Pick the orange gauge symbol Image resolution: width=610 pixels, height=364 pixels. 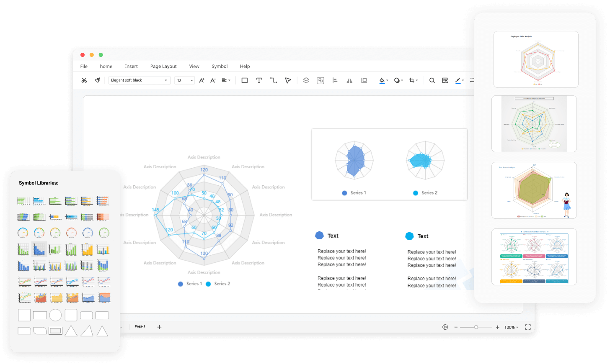point(71,233)
